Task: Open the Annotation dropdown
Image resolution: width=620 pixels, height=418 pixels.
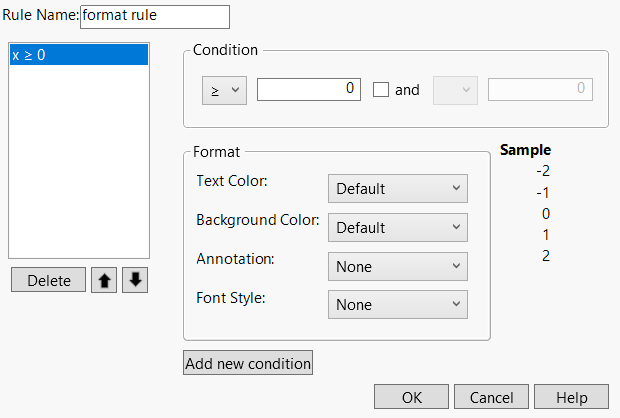Action: point(397,266)
